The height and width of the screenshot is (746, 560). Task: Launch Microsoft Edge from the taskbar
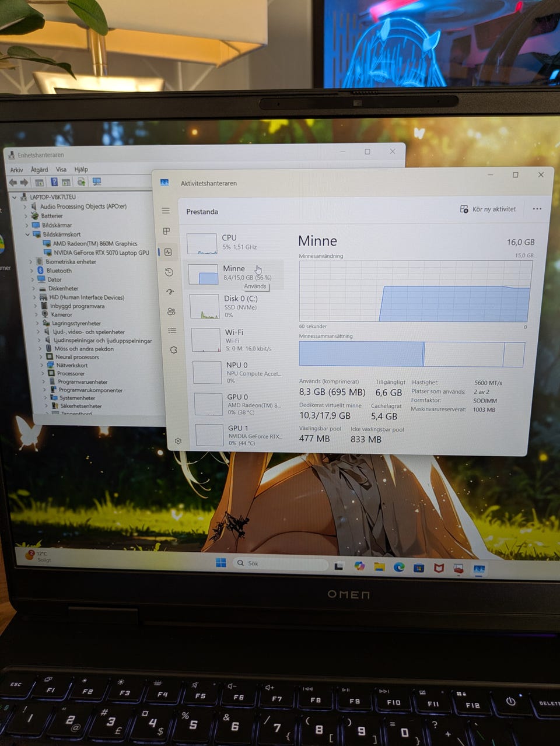click(x=399, y=567)
